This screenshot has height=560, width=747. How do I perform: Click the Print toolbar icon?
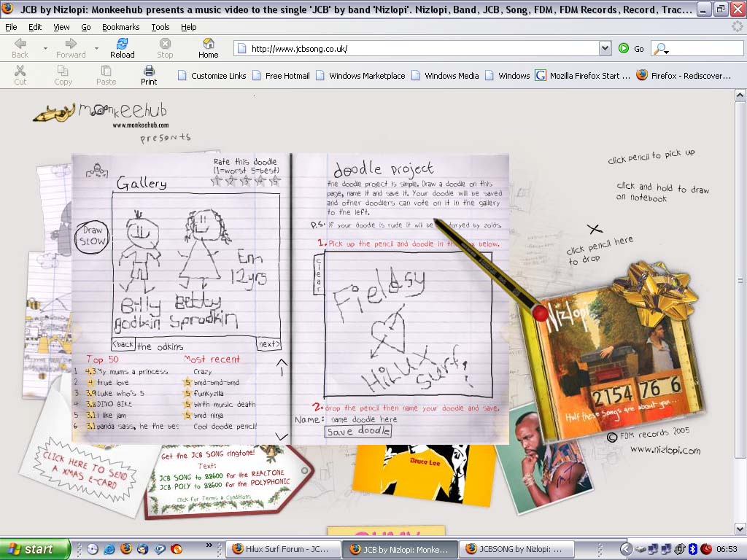pos(149,71)
